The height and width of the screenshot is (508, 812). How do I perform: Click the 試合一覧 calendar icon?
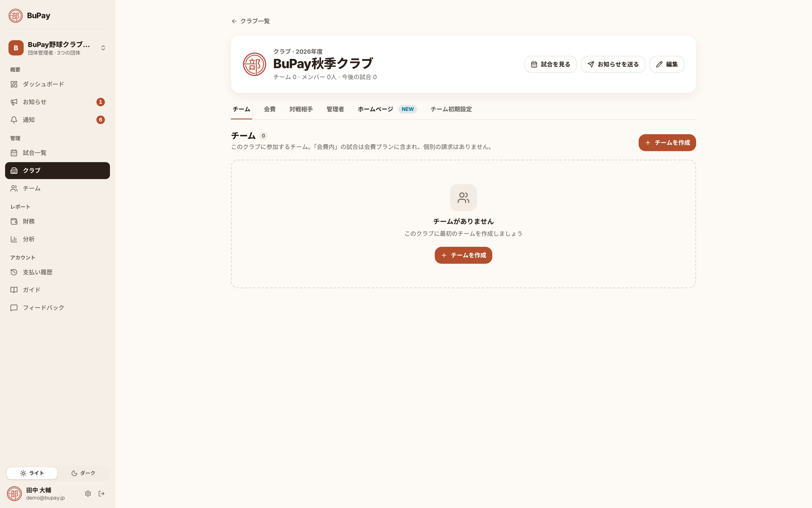tap(14, 153)
